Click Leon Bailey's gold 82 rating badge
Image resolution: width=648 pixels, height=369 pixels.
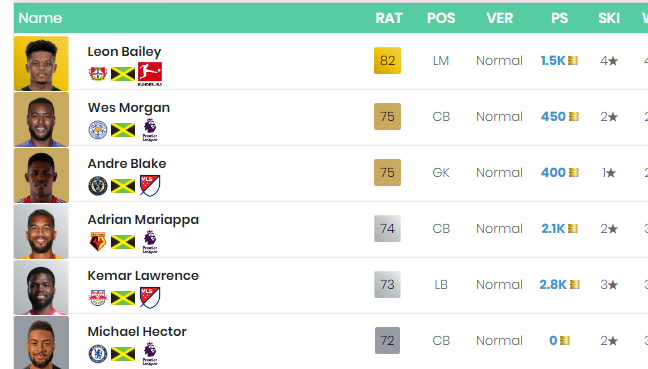(x=387, y=60)
